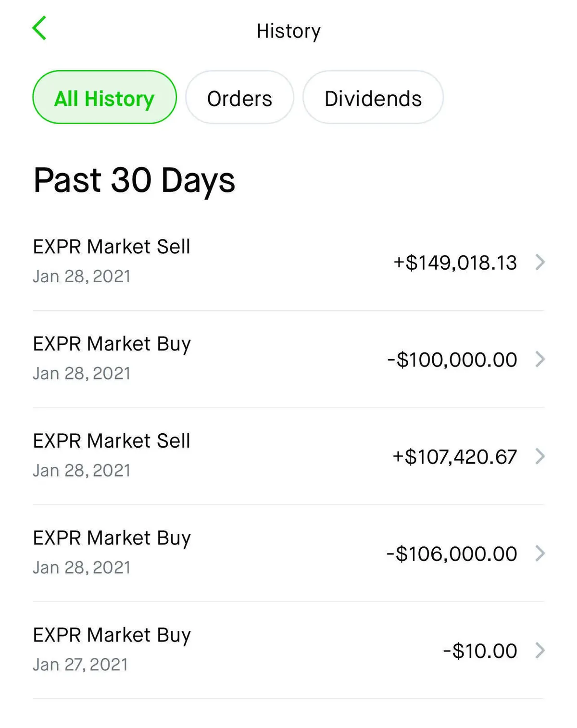Click the +$149,018.13 amount
Image resolution: width=577 pixels, height=728 pixels.
pyautogui.click(x=455, y=263)
